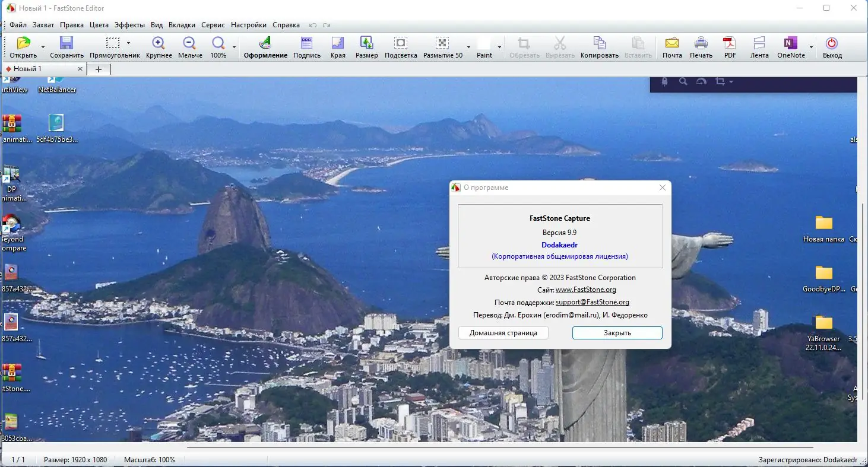868x467 pixels.
Task: Click the Закрыть button in dialog
Action: tap(617, 333)
